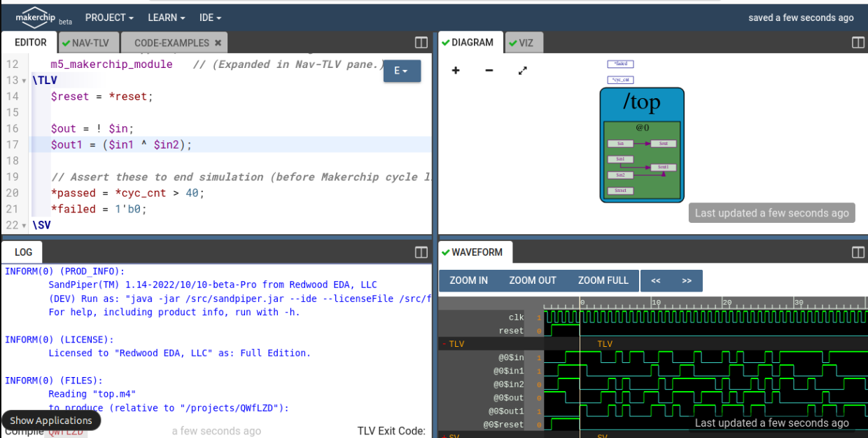Click the makerchip logo
Screen dimensions: 868x438
(x=35, y=17)
